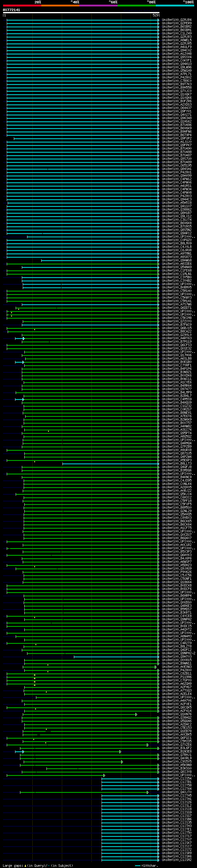Viewport: 197px width, 868px height.
Task: Select the UniRef100_B9T7K3 label
Action: (x=177, y=84)
